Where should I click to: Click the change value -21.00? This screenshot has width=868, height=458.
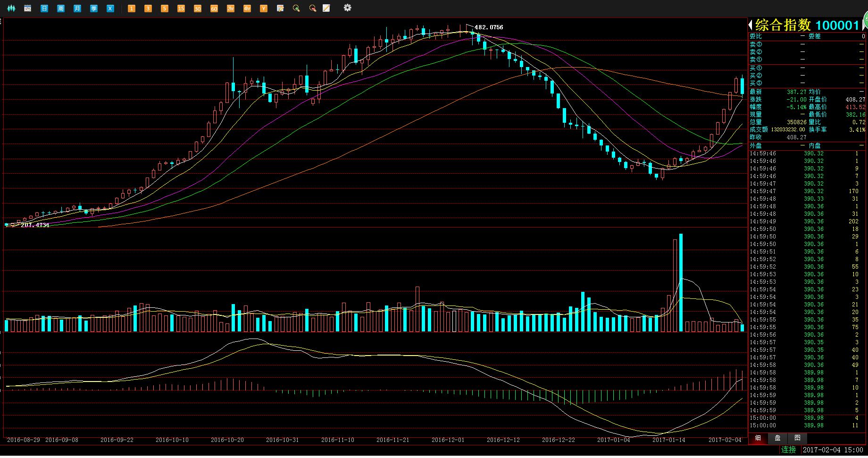(796, 100)
